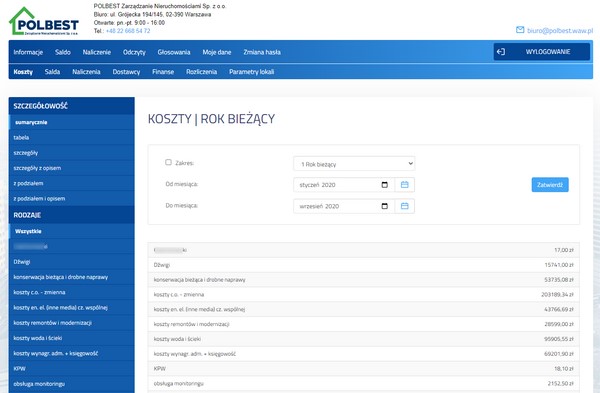Open Zmiana hasła menu item
Screen dimensions: 600x393
coord(262,52)
